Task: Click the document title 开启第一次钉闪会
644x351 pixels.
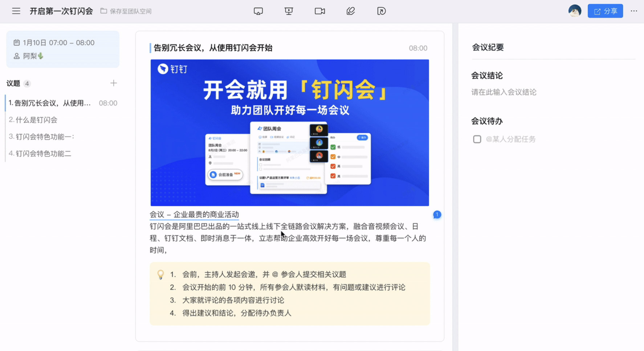Action: pos(61,11)
